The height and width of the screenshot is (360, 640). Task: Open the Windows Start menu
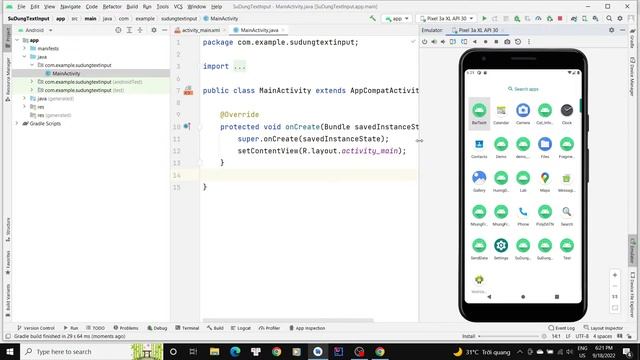coord(10,351)
